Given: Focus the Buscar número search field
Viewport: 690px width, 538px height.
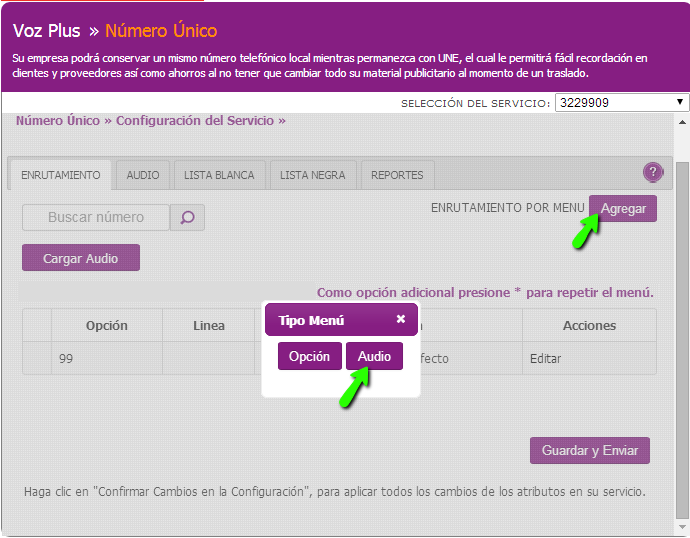Looking at the screenshot, I should point(96,217).
